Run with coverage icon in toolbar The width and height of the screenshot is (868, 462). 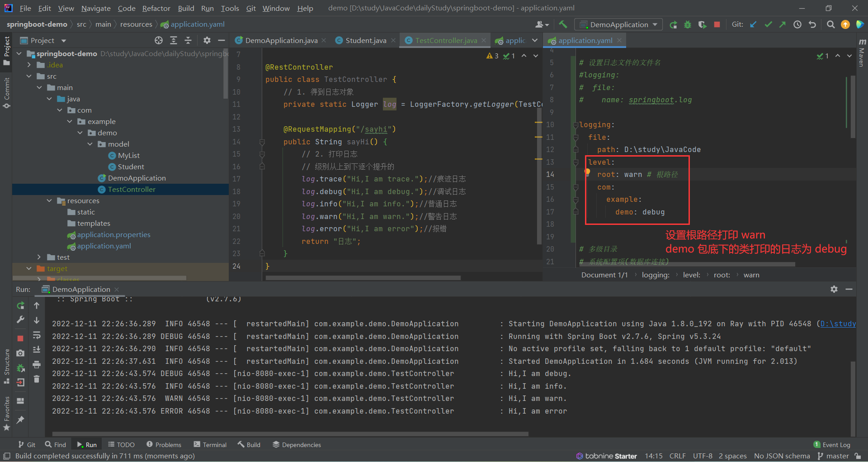pos(702,25)
